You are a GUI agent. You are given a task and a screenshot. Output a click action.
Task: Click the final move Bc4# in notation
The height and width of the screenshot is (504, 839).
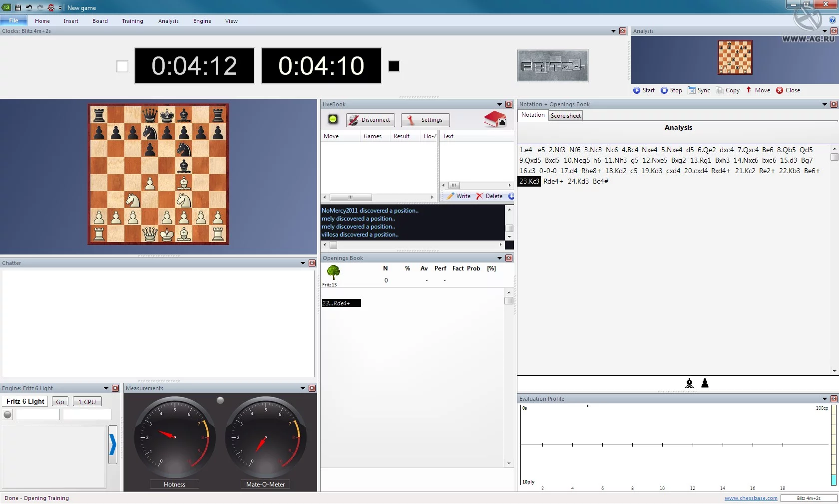600,181
